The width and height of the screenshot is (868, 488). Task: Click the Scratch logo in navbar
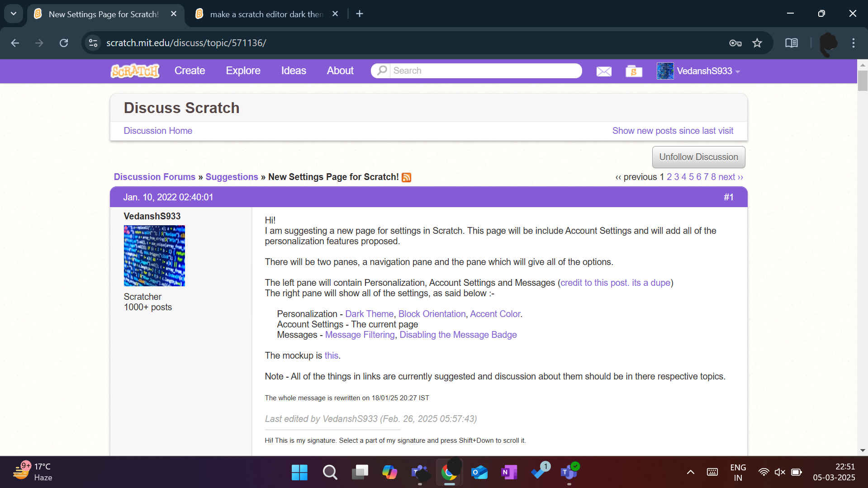click(135, 71)
